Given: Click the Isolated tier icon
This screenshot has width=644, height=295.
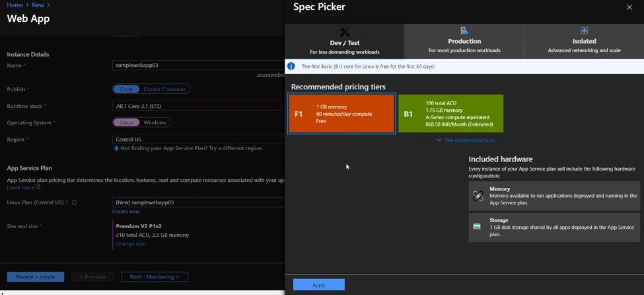Looking at the screenshot, I should (x=585, y=30).
